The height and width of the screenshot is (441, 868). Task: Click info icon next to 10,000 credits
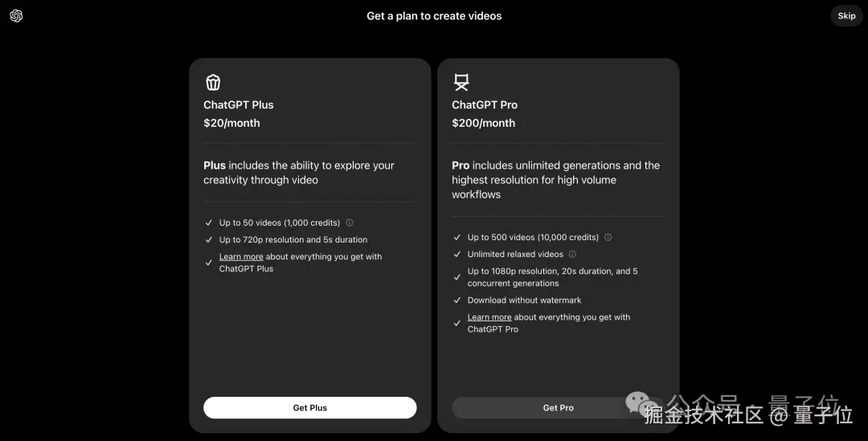[608, 238]
